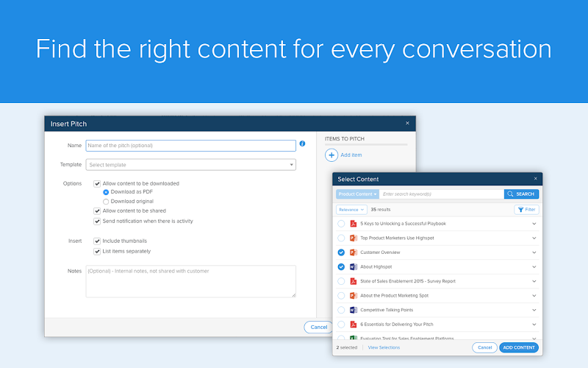Expand the Competitive Talking Points row chevron
Image resolution: width=588 pixels, height=368 pixels.
[x=534, y=310]
